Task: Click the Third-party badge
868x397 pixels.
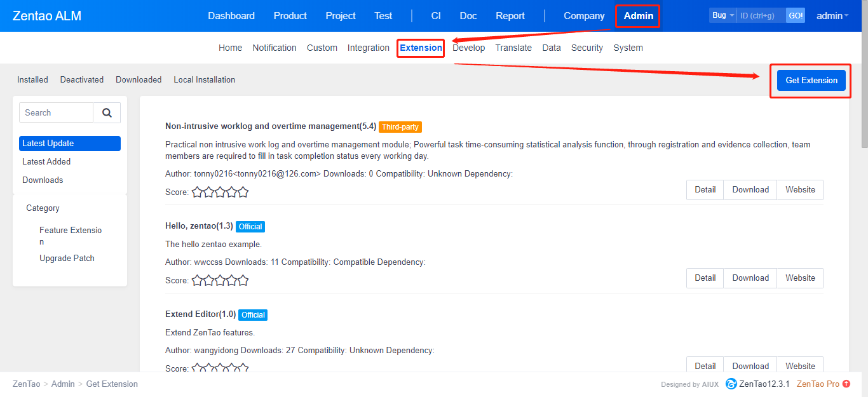Action: [400, 127]
